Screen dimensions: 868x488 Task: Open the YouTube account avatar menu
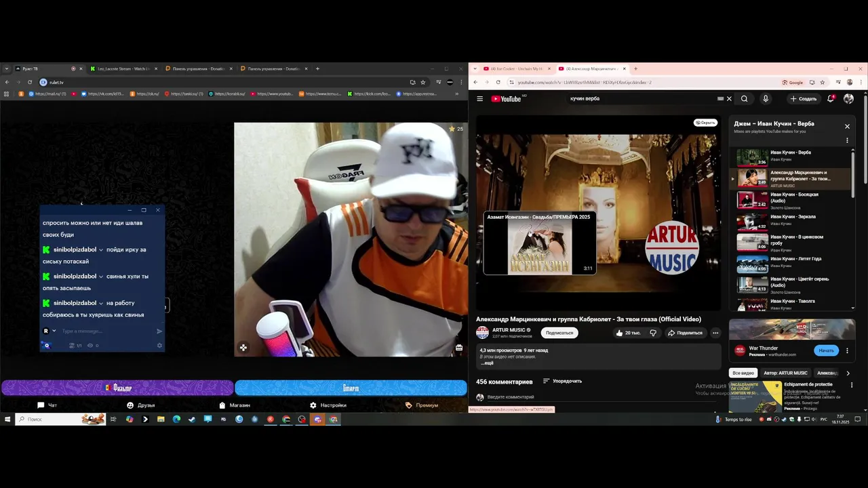point(848,99)
